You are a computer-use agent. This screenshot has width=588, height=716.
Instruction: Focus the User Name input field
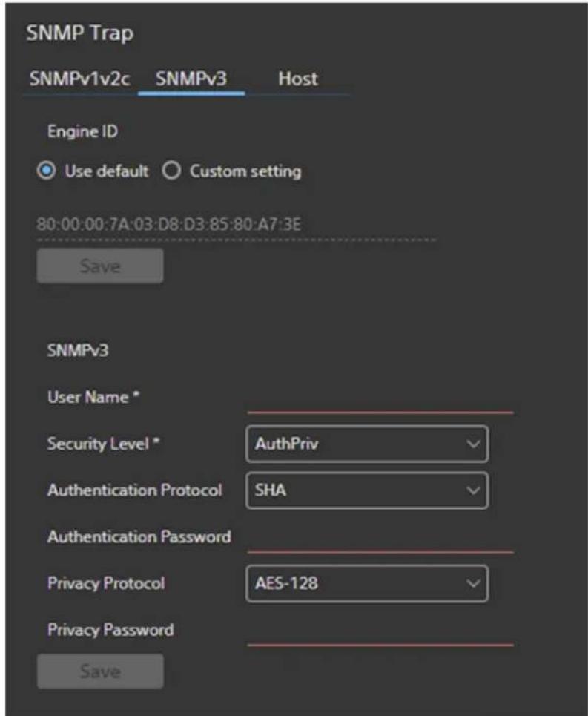380,399
